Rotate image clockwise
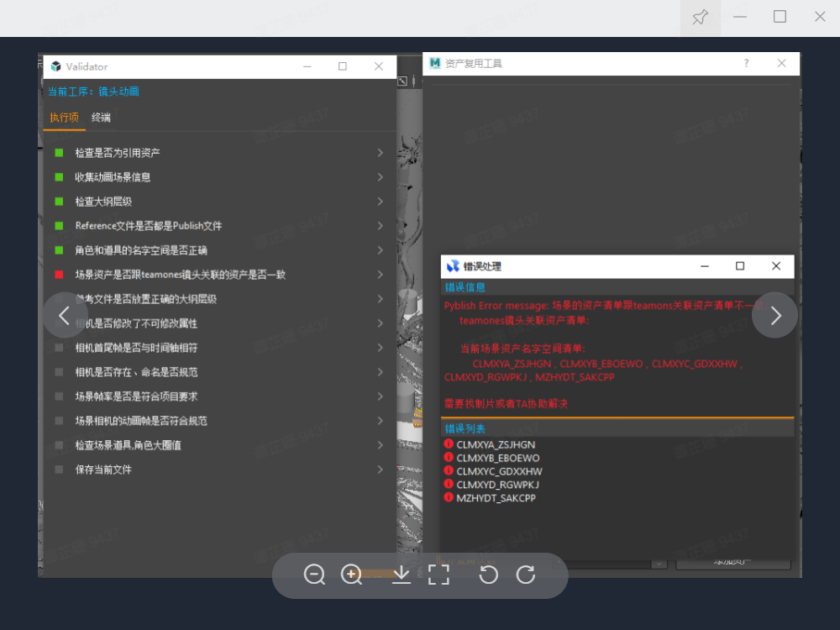 tap(526, 575)
